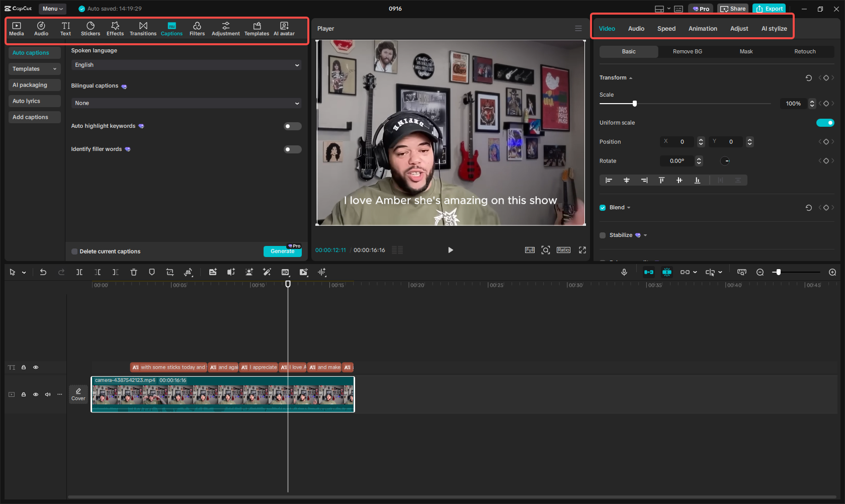Enable Auto highlight keywords toggle

[292, 126]
